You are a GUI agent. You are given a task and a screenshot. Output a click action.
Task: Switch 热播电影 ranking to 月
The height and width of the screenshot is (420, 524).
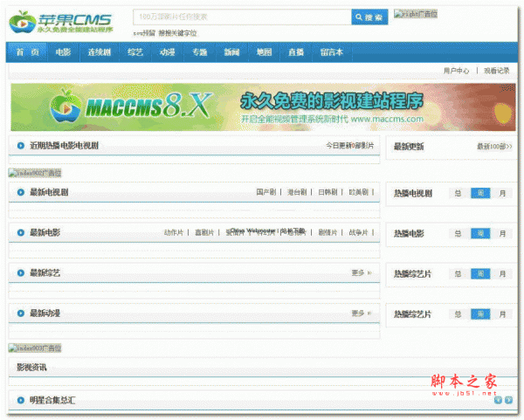(x=502, y=233)
